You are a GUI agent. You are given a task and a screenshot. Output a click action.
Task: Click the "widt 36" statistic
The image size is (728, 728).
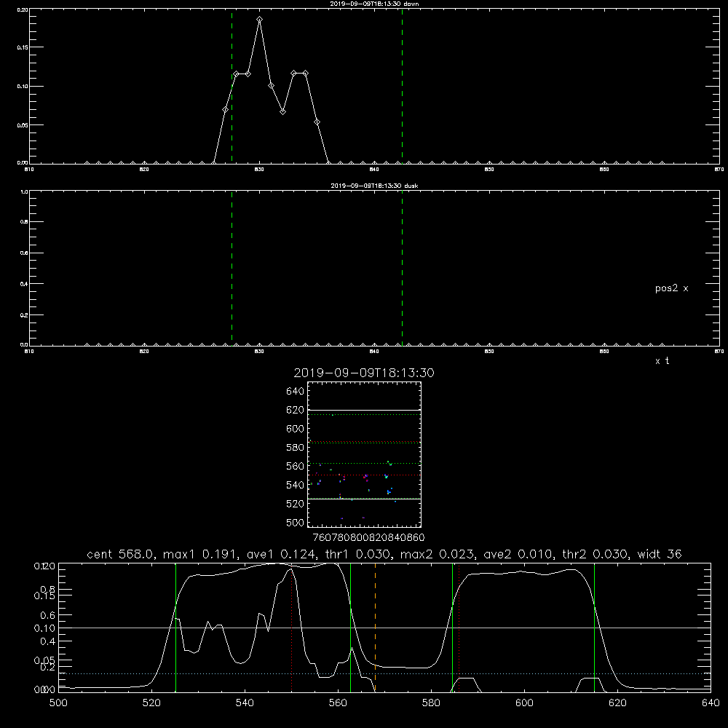click(660, 554)
